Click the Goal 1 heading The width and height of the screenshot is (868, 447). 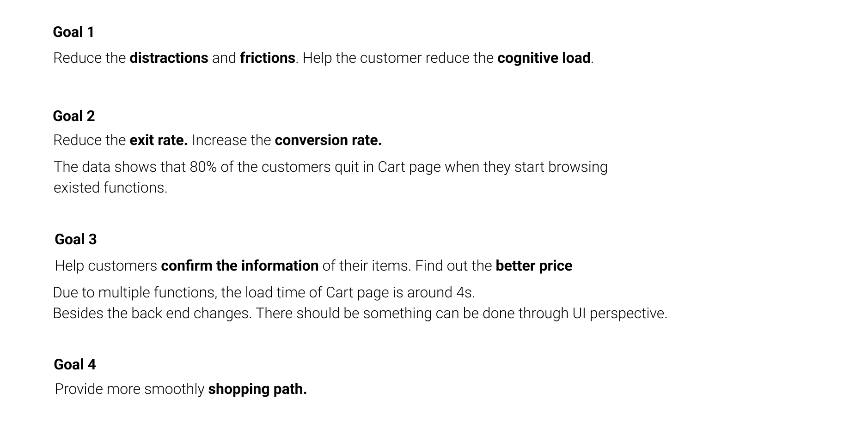[73, 32]
